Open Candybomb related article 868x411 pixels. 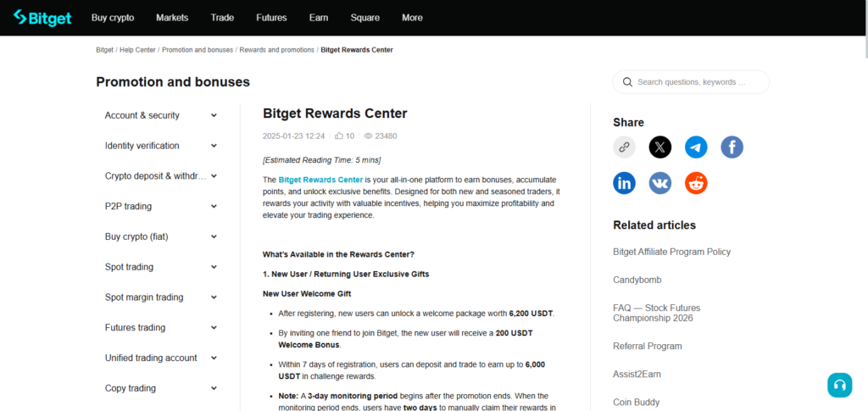637,280
